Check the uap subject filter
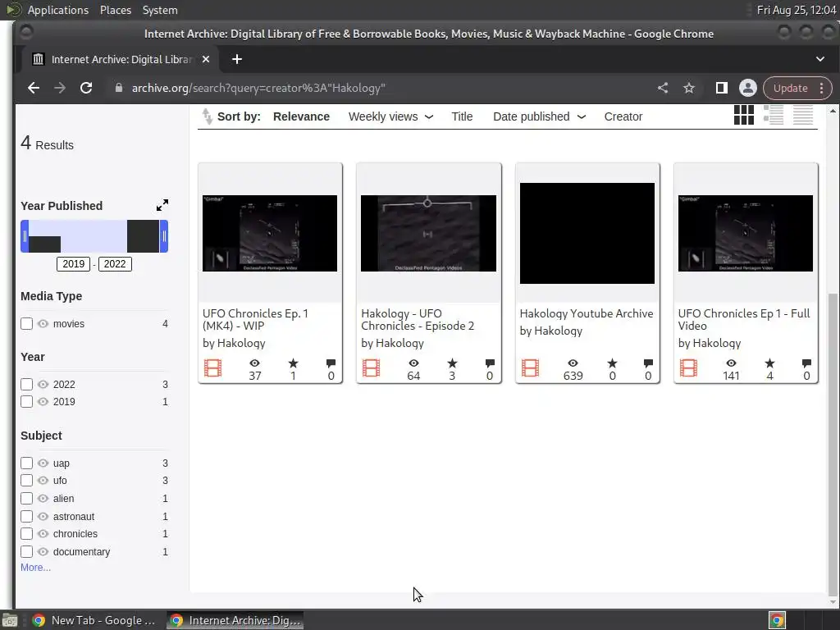Viewport: 840px width, 630px height. [26, 463]
